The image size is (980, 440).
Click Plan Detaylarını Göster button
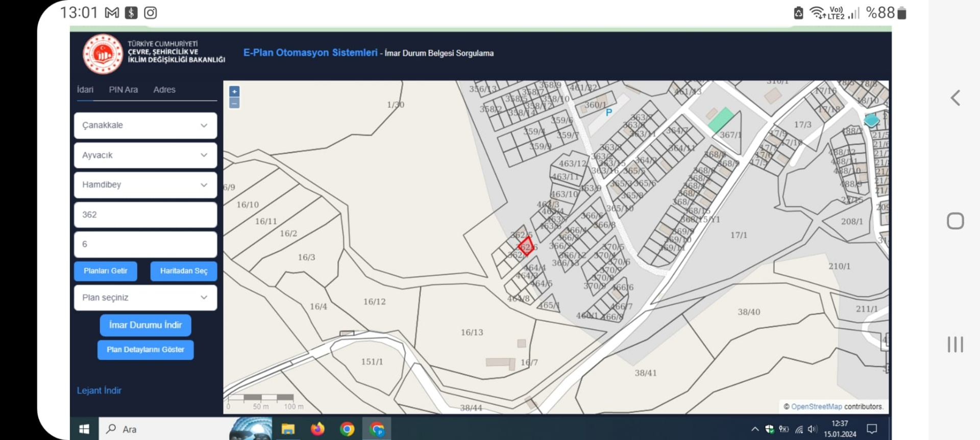click(x=145, y=350)
